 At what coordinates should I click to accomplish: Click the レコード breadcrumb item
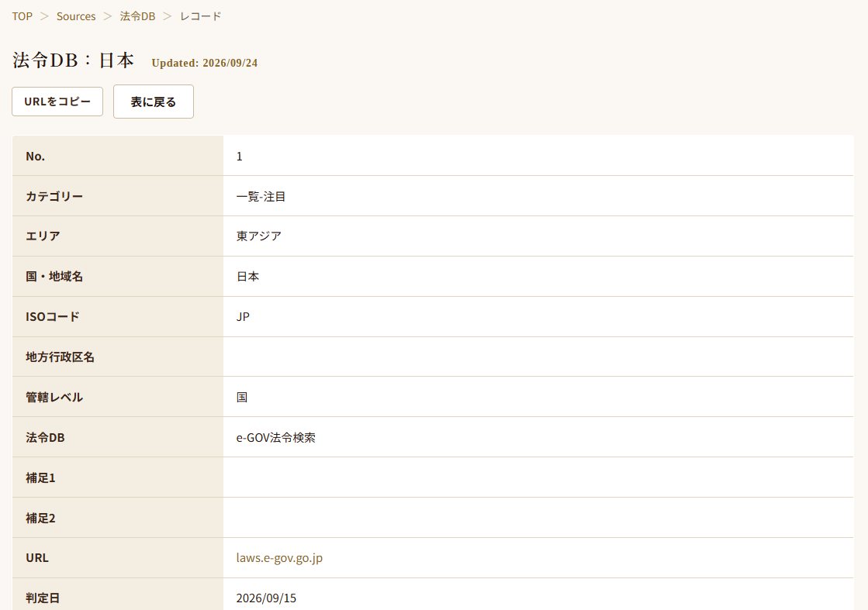(200, 16)
